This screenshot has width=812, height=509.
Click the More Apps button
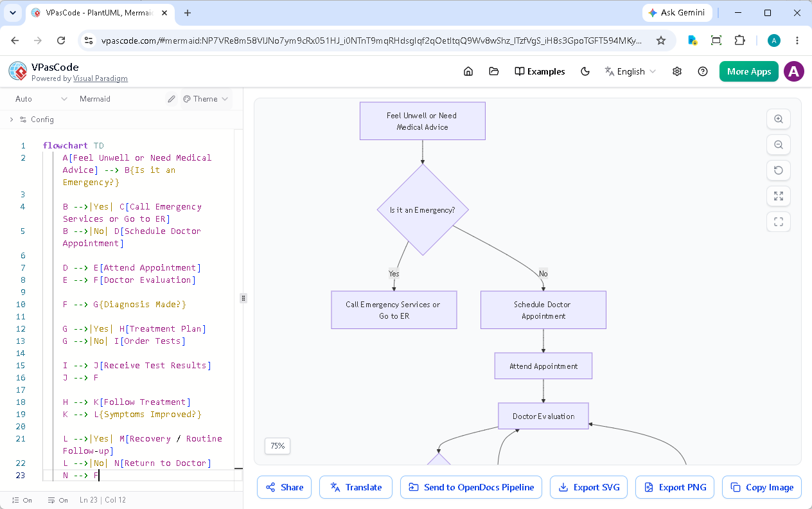(749, 71)
